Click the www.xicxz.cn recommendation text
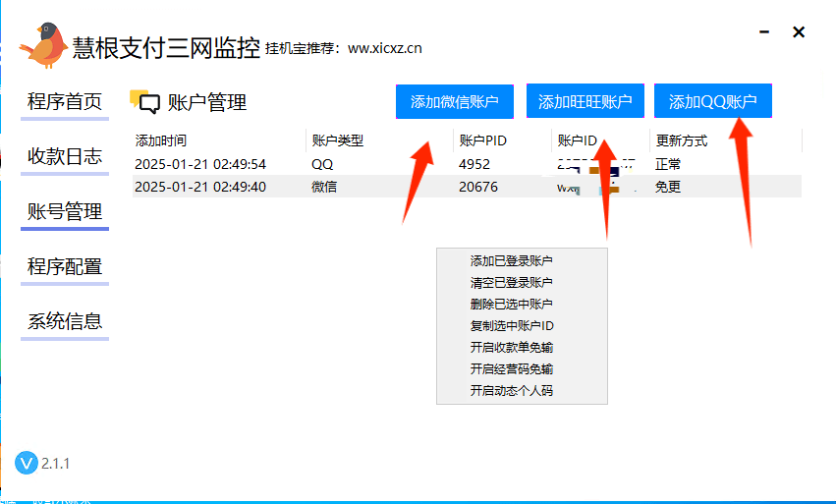The image size is (836, 504). coord(384,48)
